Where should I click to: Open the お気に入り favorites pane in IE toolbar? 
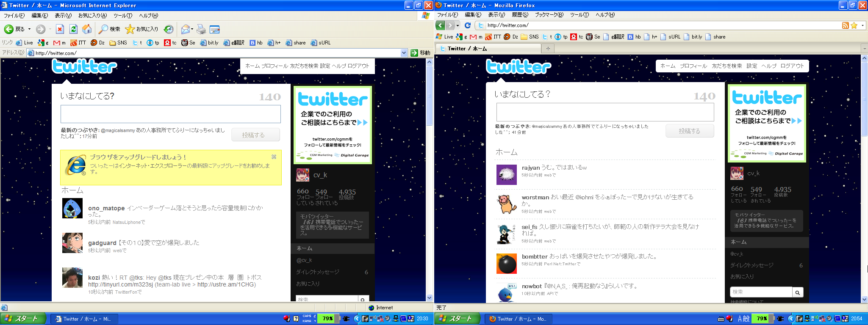[x=141, y=29]
